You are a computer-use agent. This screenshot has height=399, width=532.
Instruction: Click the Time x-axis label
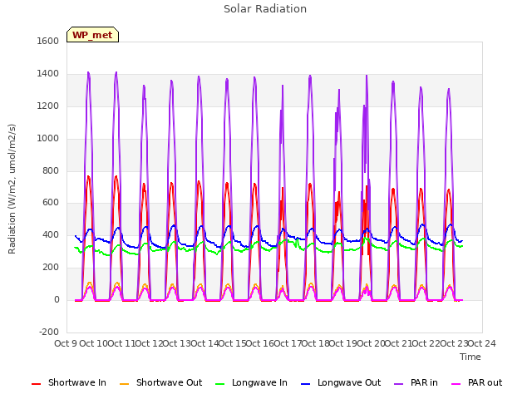pyautogui.click(x=470, y=357)
